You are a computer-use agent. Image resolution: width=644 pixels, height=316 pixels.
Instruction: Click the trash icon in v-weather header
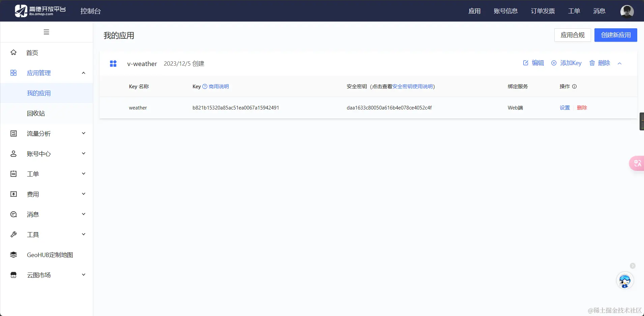point(592,63)
